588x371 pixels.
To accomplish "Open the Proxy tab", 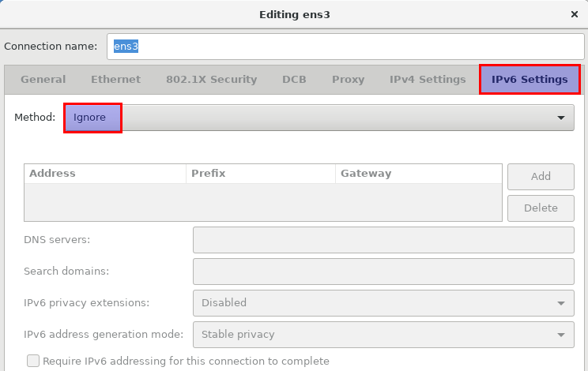I will [x=348, y=80].
